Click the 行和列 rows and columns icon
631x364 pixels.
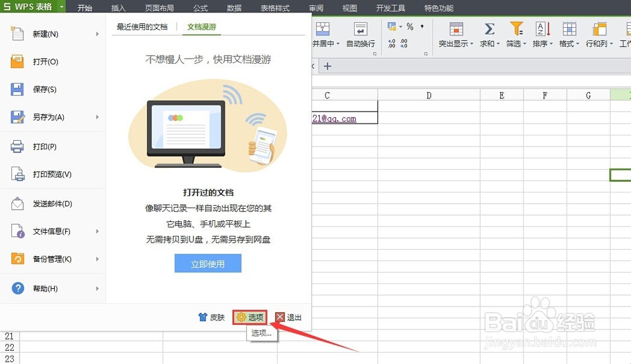click(599, 29)
